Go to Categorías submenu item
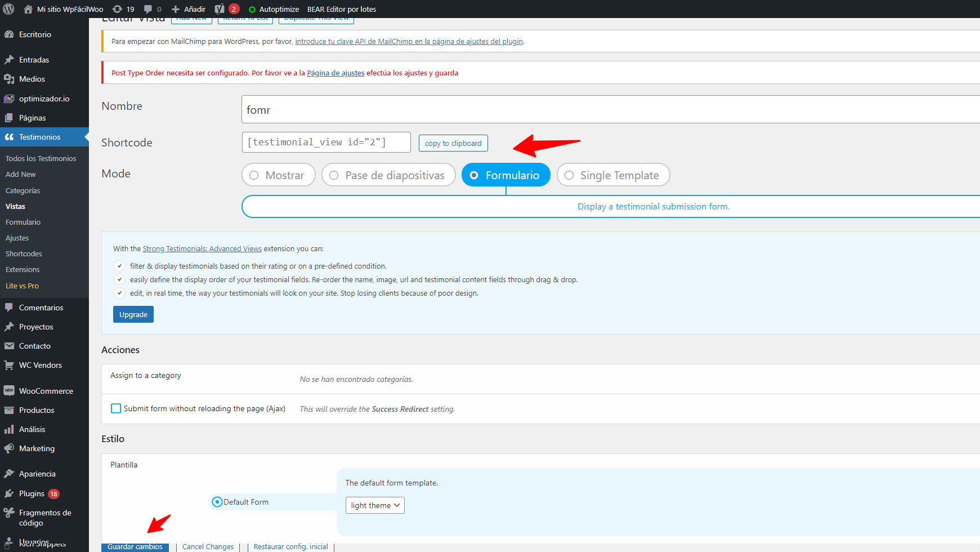The height and width of the screenshot is (552, 980). [23, 190]
